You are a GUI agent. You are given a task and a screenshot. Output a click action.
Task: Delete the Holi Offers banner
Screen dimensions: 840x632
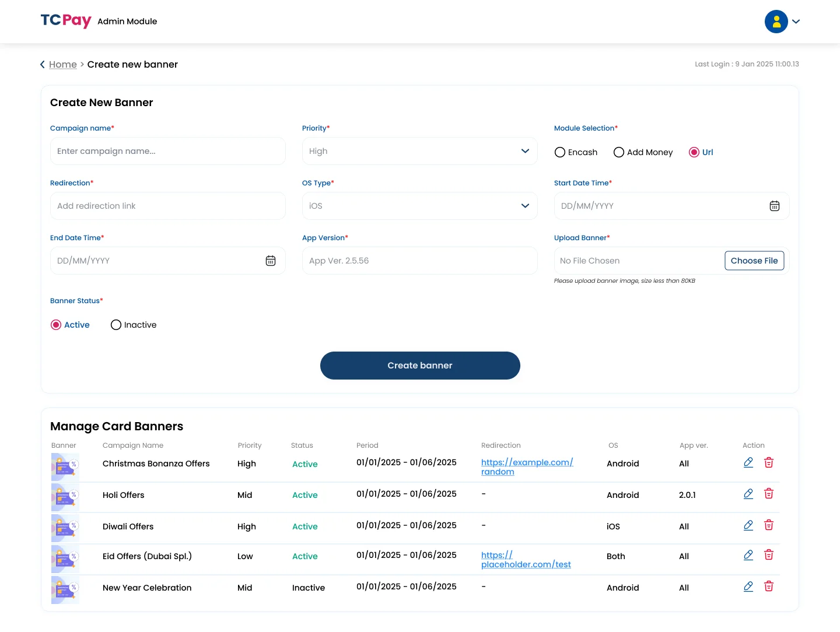769,494
